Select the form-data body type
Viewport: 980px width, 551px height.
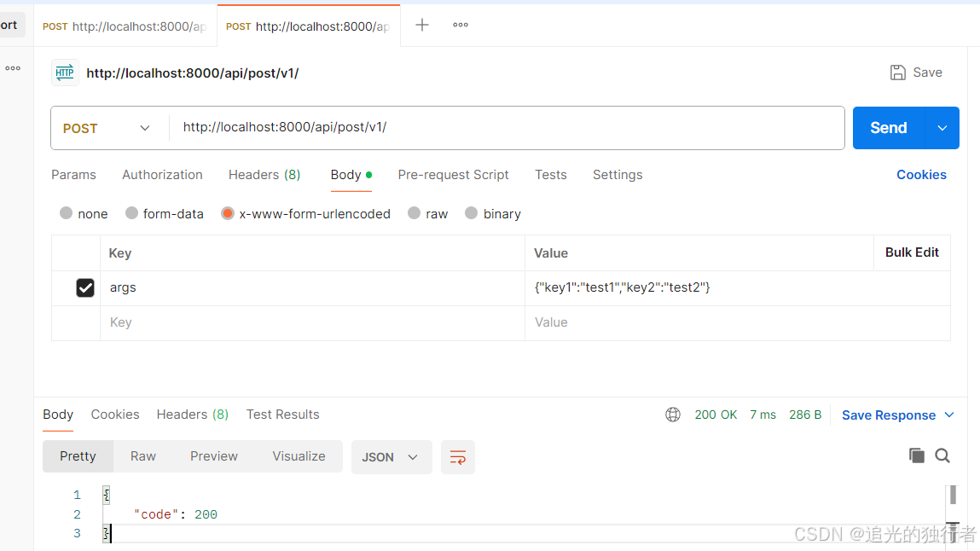point(131,213)
